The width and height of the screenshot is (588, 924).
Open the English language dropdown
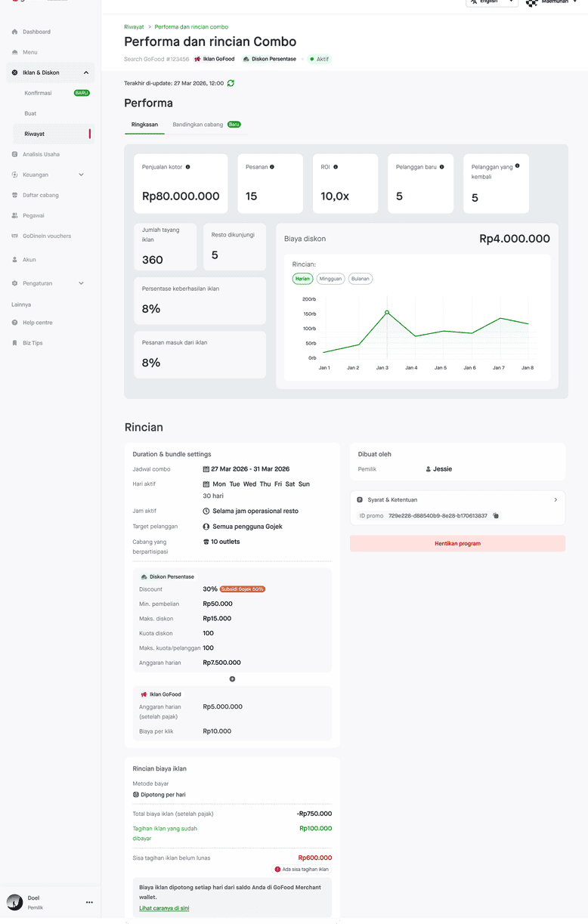[x=491, y=2]
